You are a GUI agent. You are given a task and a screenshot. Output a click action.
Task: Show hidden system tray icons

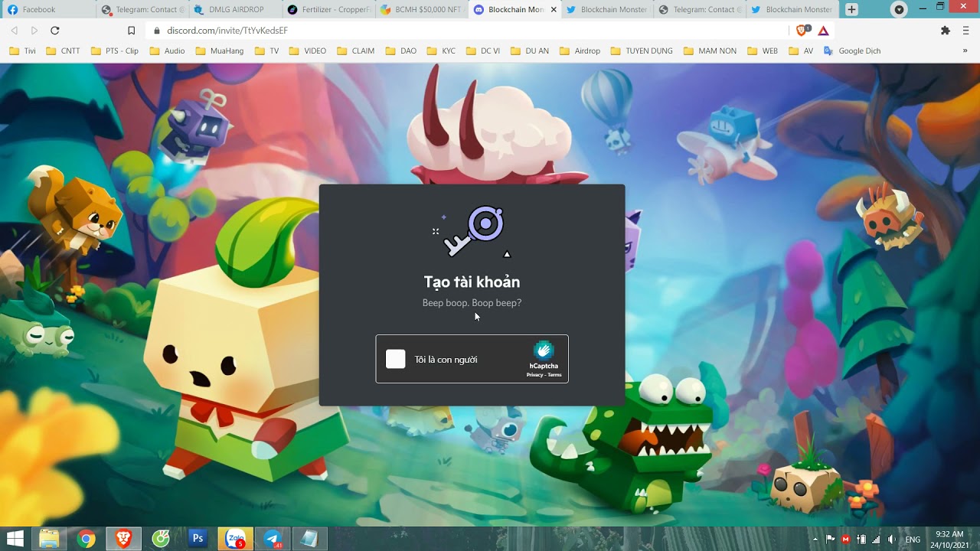[x=815, y=540]
